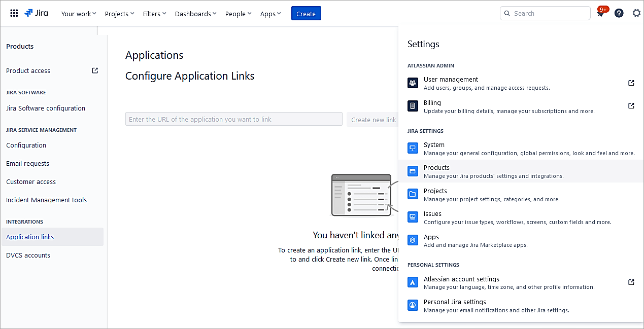This screenshot has height=329, width=644.
Task: Expand the Your work dropdown
Action: [x=79, y=14]
